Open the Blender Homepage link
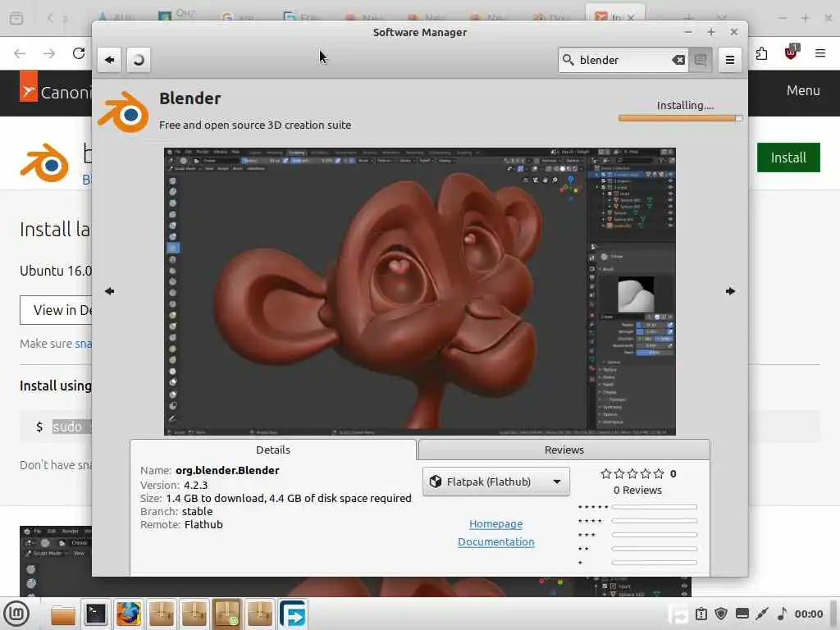 pyautogui.click(x=496, y=524)
